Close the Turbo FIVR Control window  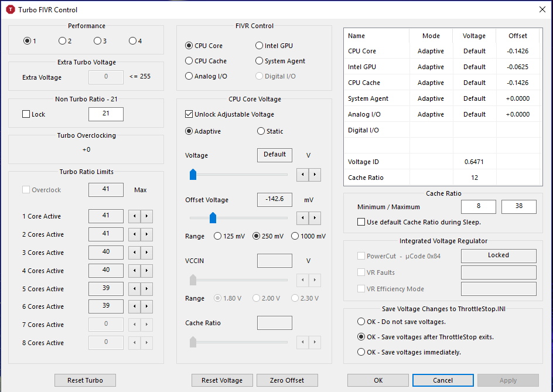(x=542, y=9)
